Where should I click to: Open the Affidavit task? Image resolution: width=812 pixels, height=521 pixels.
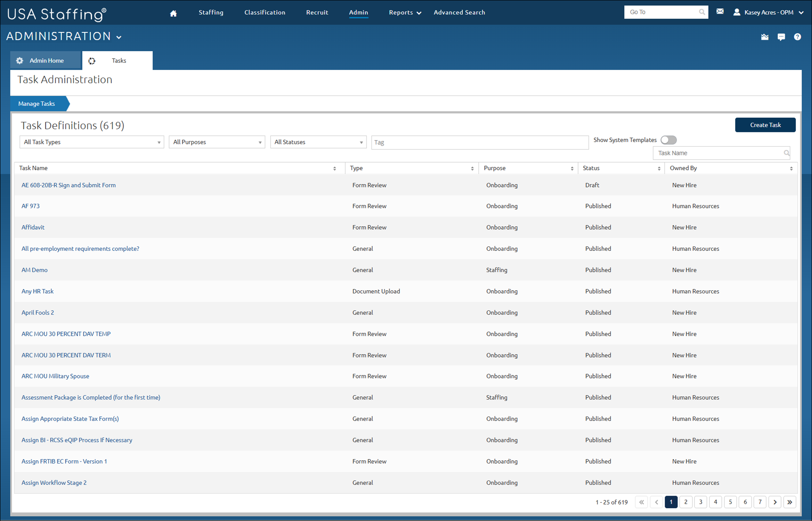pyautogui.click(x=33, y=227)
